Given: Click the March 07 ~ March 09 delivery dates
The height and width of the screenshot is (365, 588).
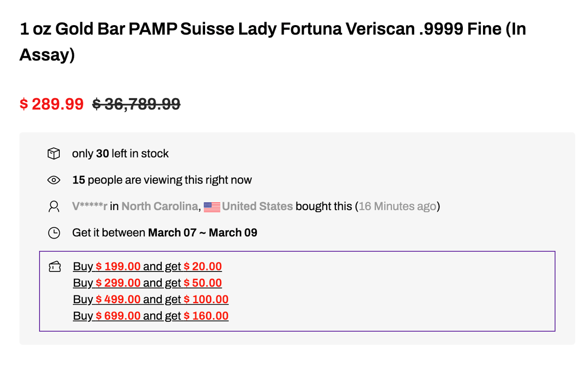Looking at the screenshot, I should 202,233.
